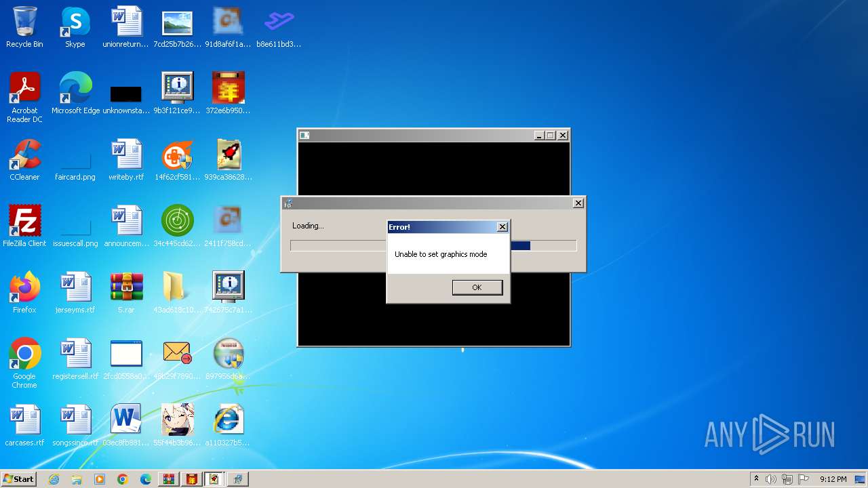Switch to rocket app taskbar button

pyautogui.click(x=215, y=479)
